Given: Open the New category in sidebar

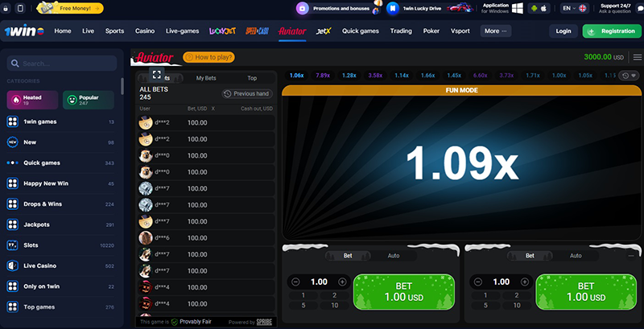Looking at the screenshot, I should point(60,142).
